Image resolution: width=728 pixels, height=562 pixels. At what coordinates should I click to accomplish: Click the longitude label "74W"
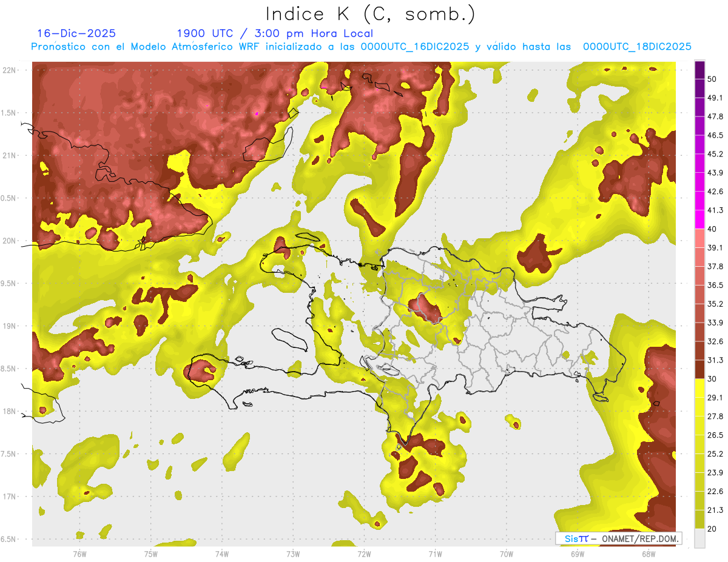(222, 554)
